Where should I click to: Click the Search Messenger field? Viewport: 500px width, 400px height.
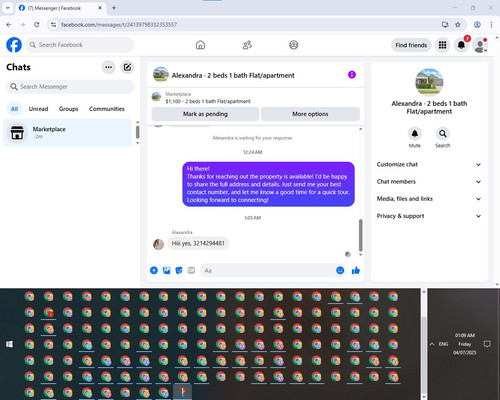[x=70, y=87]
